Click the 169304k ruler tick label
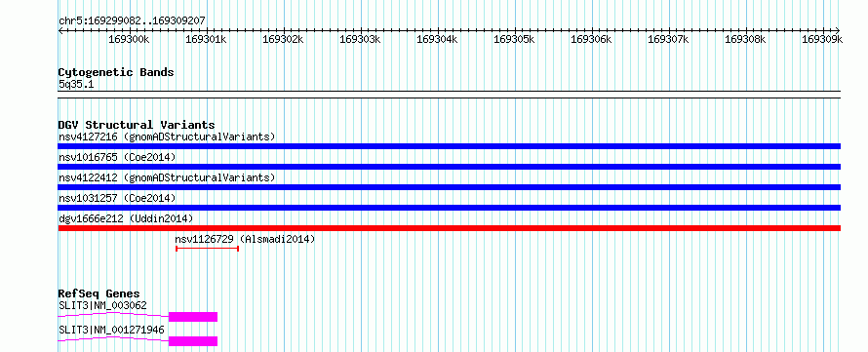Screen dimensions: 868x352 (x=437, y=39)
